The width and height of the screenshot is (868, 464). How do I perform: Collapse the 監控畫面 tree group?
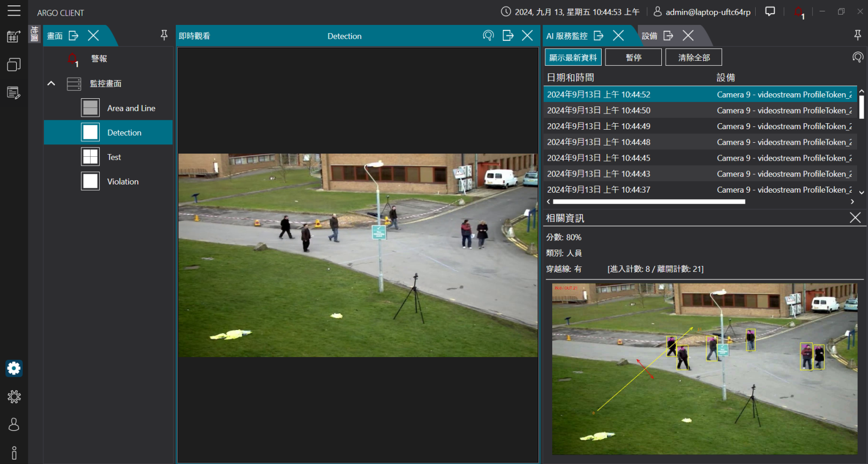(52, 84)
